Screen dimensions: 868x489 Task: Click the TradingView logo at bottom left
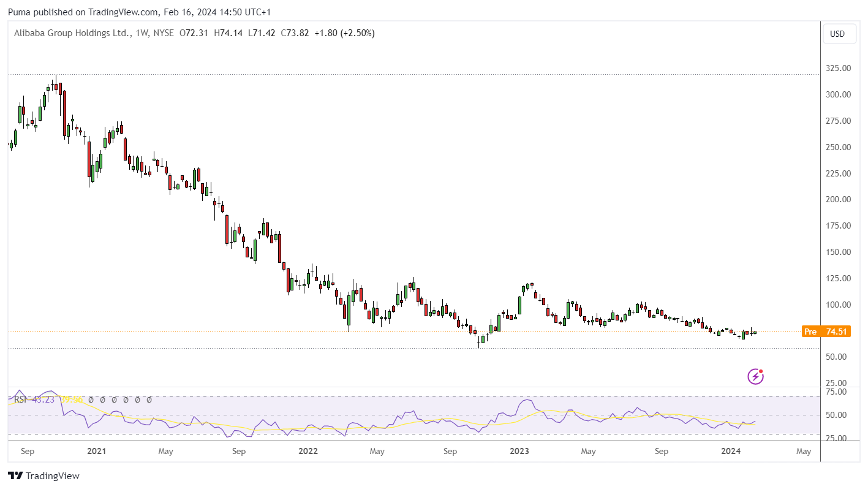click(43, 476)
